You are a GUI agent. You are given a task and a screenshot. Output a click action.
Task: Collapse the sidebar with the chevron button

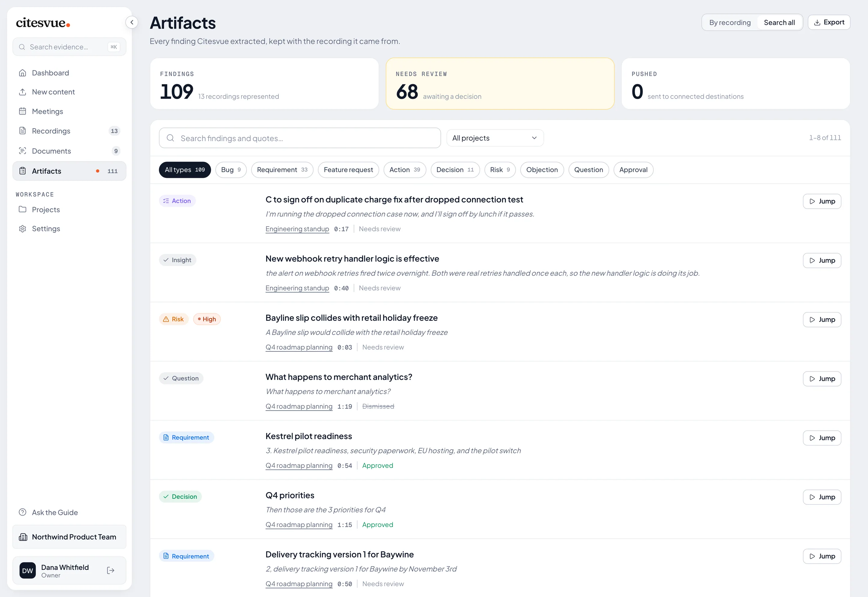pyautogui.click(x=132, y=22)
